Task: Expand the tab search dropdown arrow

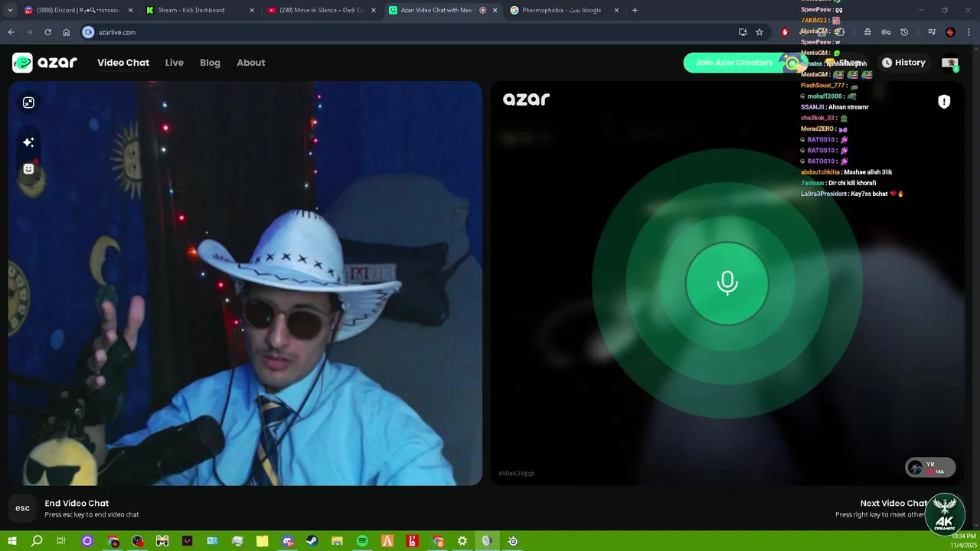Action: tap(10, 10)
